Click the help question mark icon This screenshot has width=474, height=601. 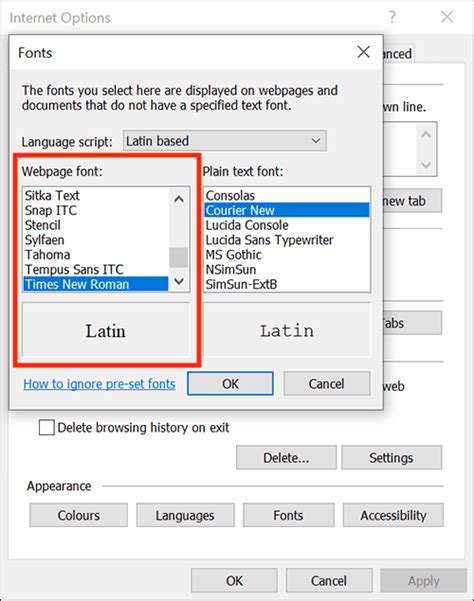pyautogui.click(x=392, y=17)
